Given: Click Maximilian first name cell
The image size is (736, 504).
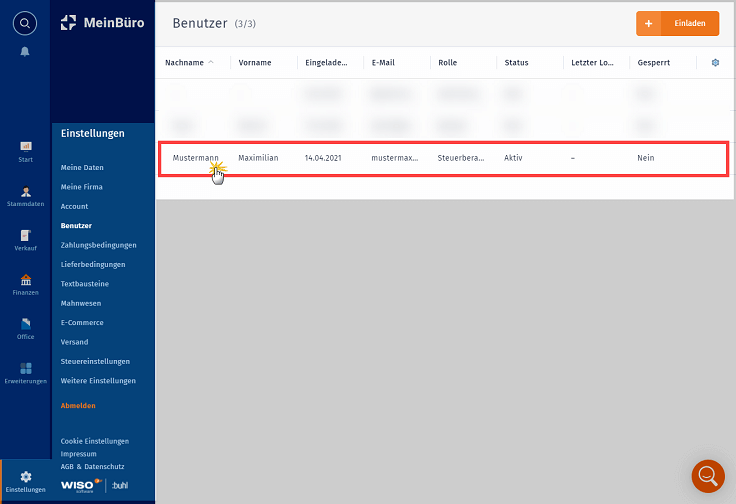Looking at the screenshot, I should pos(258,158).
